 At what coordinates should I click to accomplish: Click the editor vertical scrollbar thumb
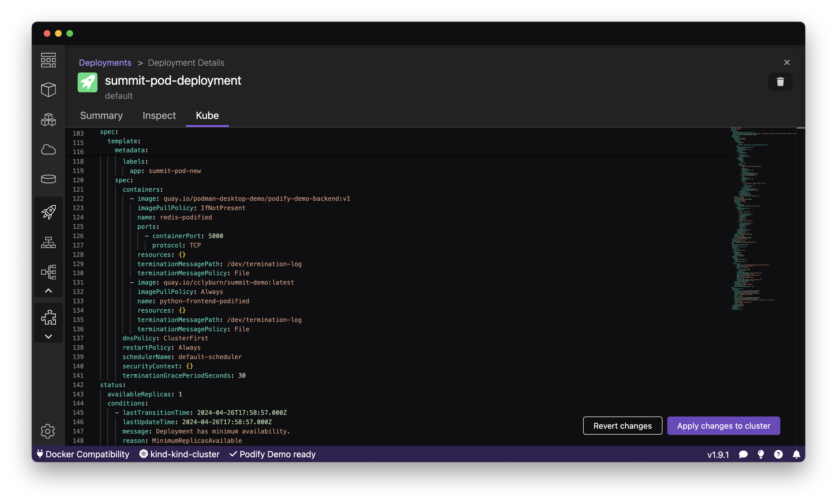[x=801, y=128]
